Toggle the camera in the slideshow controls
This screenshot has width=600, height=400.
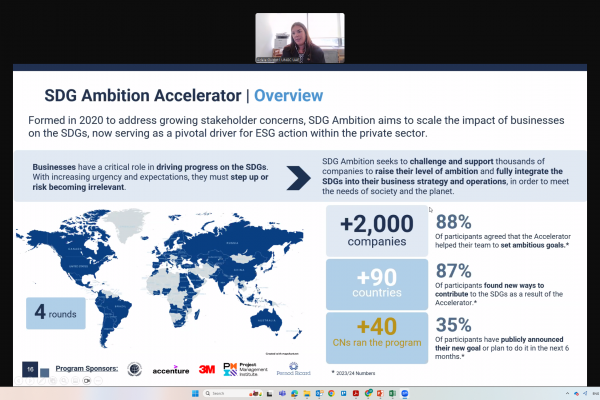(86, 380)
